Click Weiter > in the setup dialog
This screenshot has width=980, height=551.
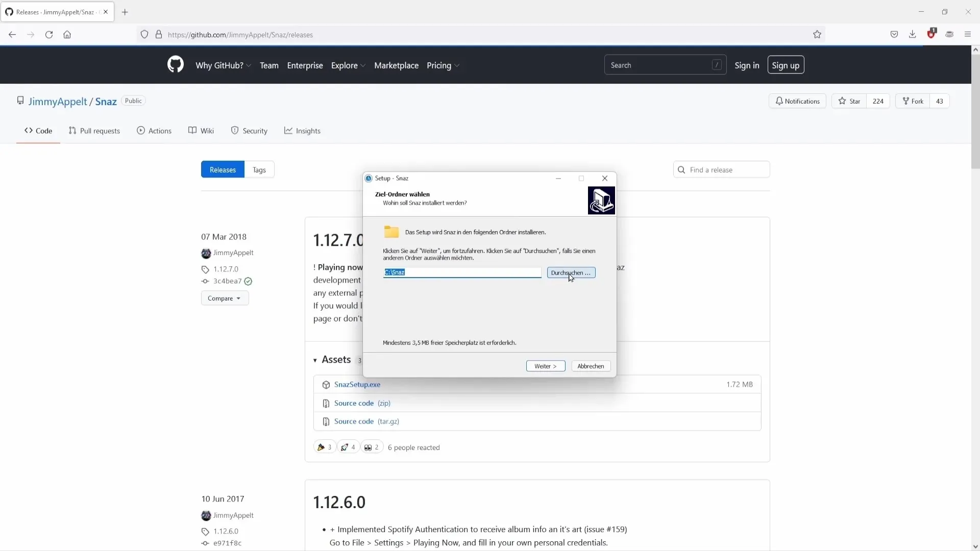[546, 366]
